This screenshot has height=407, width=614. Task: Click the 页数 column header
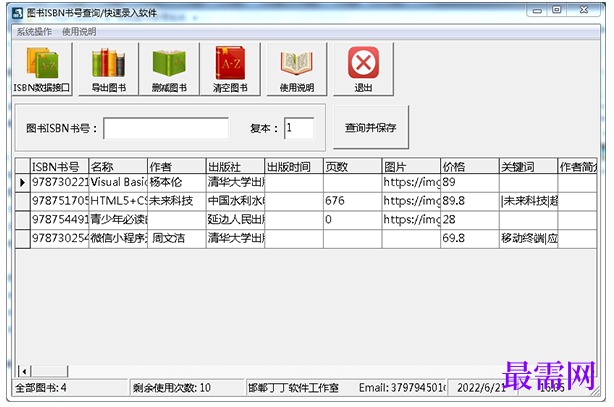click(352, 167)
